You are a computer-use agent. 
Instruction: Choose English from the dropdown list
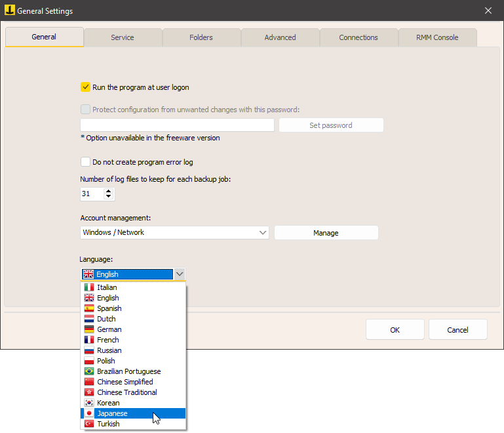click(133, 298)
